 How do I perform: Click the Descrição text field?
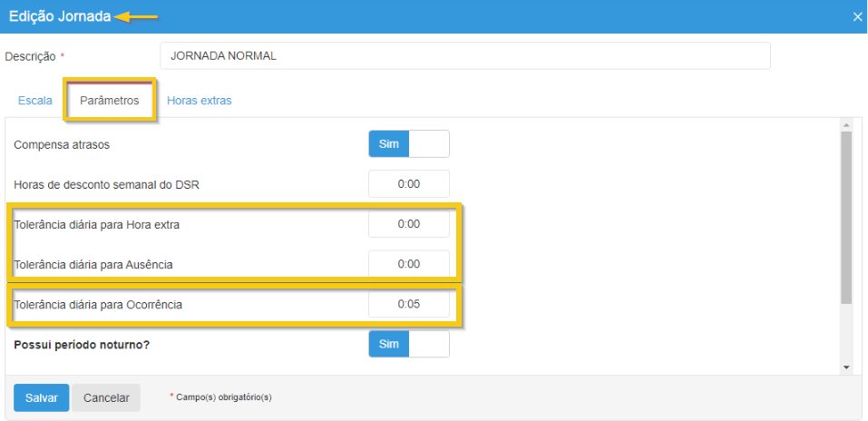(464, 55)
